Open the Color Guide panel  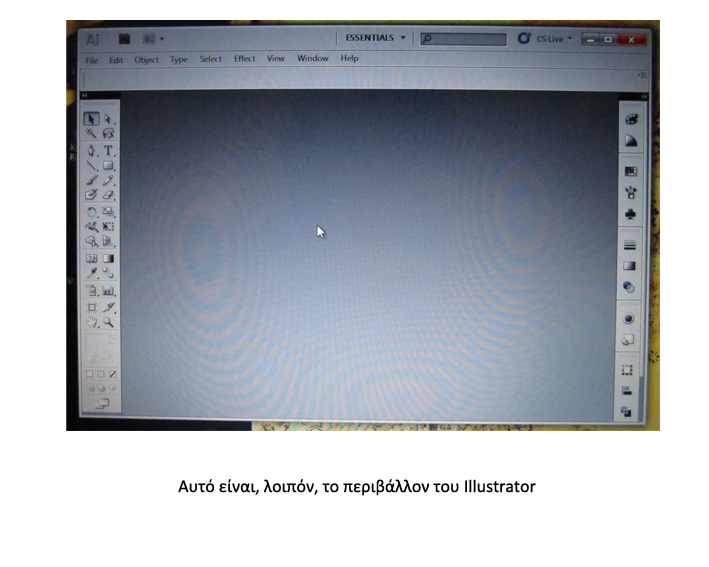coord(631,141)
